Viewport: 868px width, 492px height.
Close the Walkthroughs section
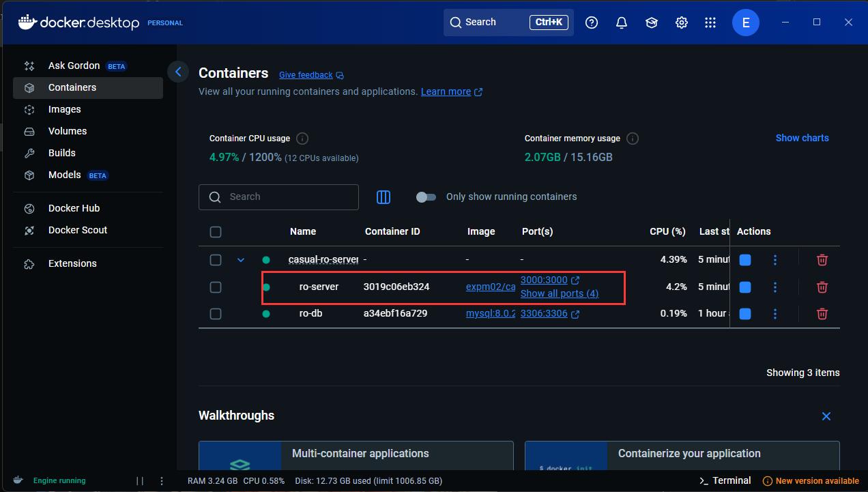(x=826, y=416)
